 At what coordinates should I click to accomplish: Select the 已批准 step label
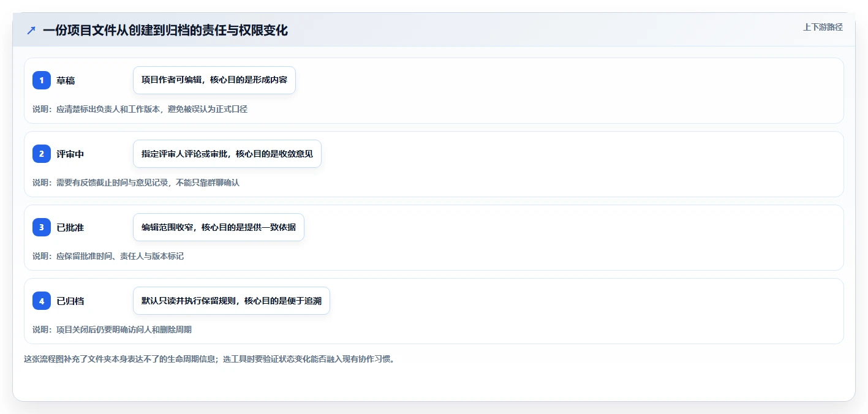point(70,227)
